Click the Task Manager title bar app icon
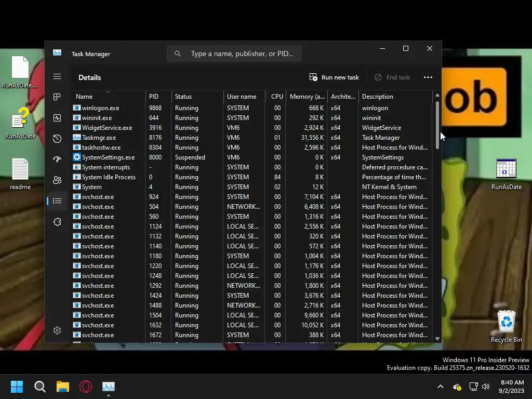The image size is (532, 399). coord(57,52)
